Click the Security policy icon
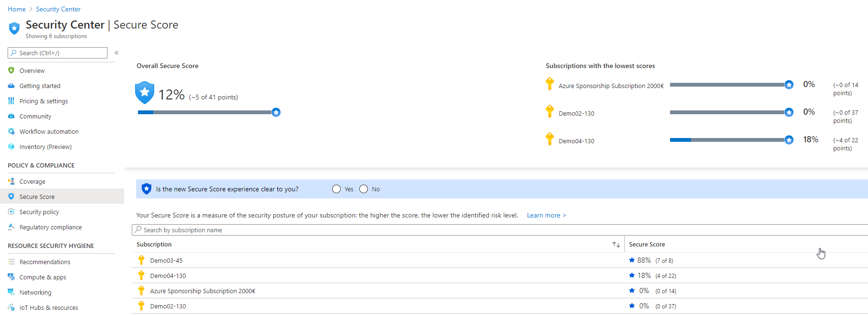Viewport: 868px width, 316px height. (11, 212)
